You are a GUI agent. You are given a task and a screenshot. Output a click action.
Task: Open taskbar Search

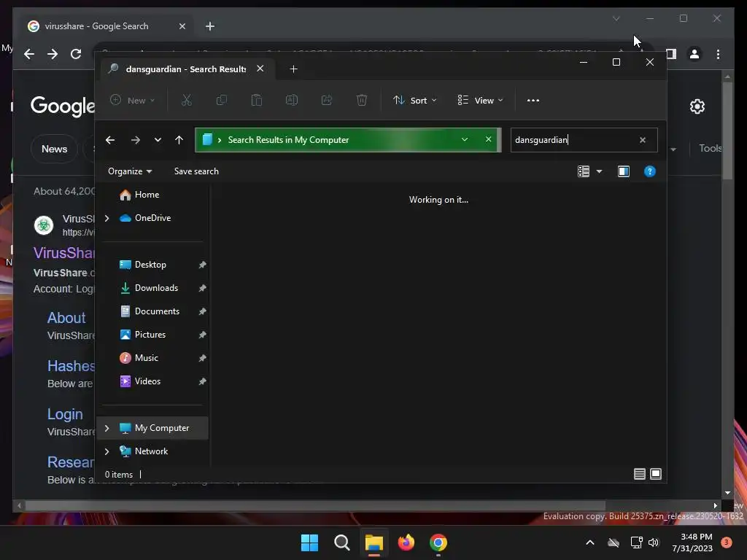(342, 542)
